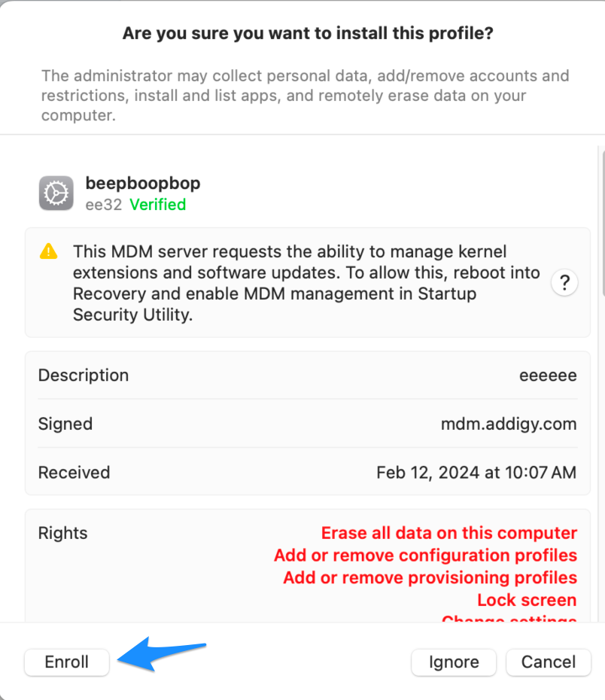Open help with the question mark button
Viewport: 605px width, 700px height.
pos(564,283)
